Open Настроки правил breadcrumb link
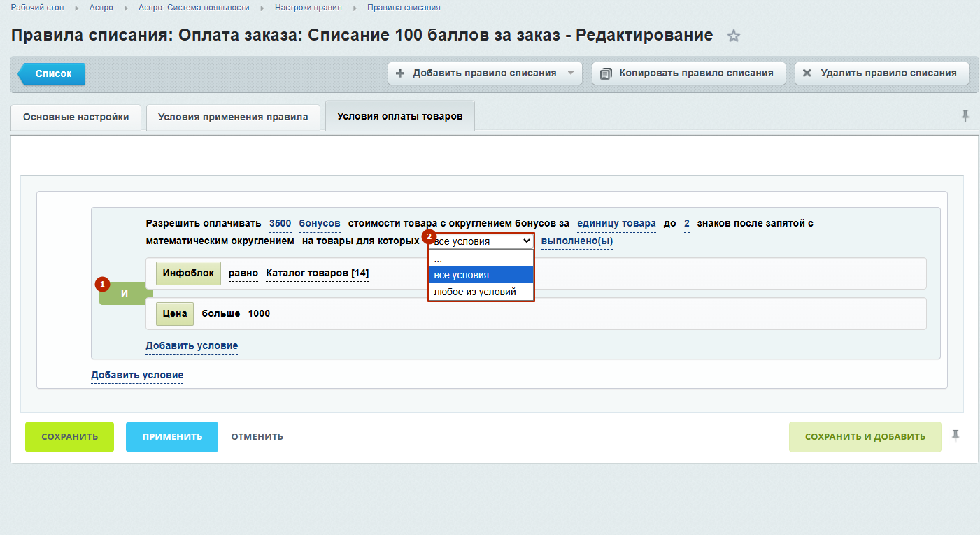This screenshot has width=980, height=535. [x=308, y=8]
